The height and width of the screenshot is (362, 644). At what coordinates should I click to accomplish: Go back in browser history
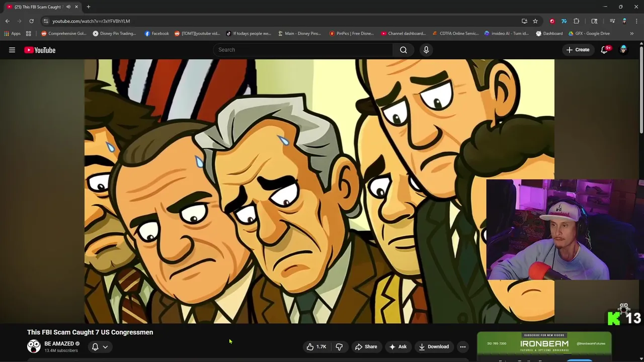pyautogui.click(x=7, y=21)
